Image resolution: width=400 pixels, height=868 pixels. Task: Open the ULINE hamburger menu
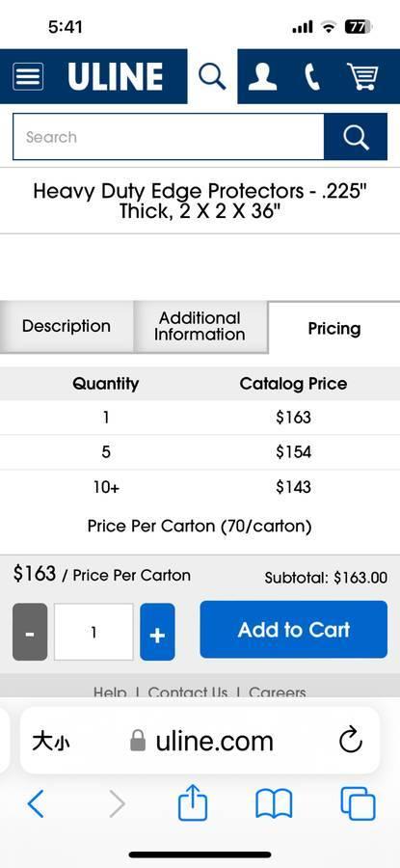click(x=28, y=76)
